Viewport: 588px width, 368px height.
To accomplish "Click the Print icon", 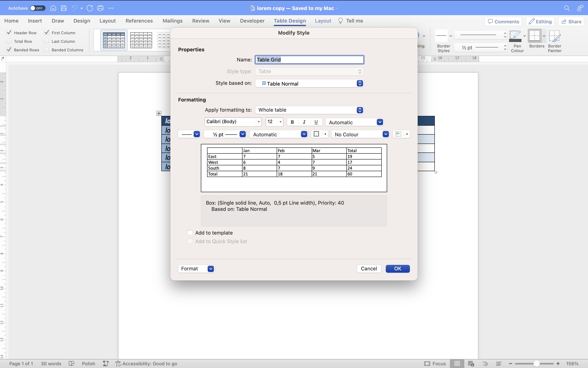I will pos(100,8).
